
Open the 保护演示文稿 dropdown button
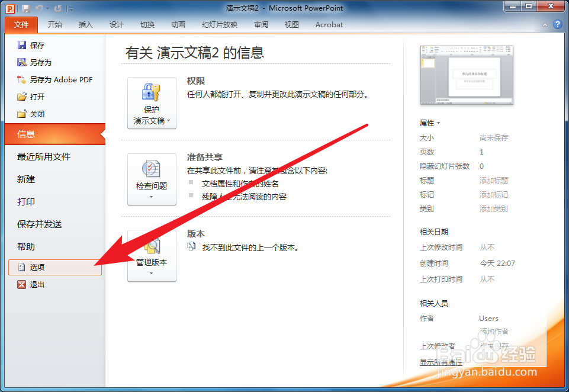tap(152, 102)
